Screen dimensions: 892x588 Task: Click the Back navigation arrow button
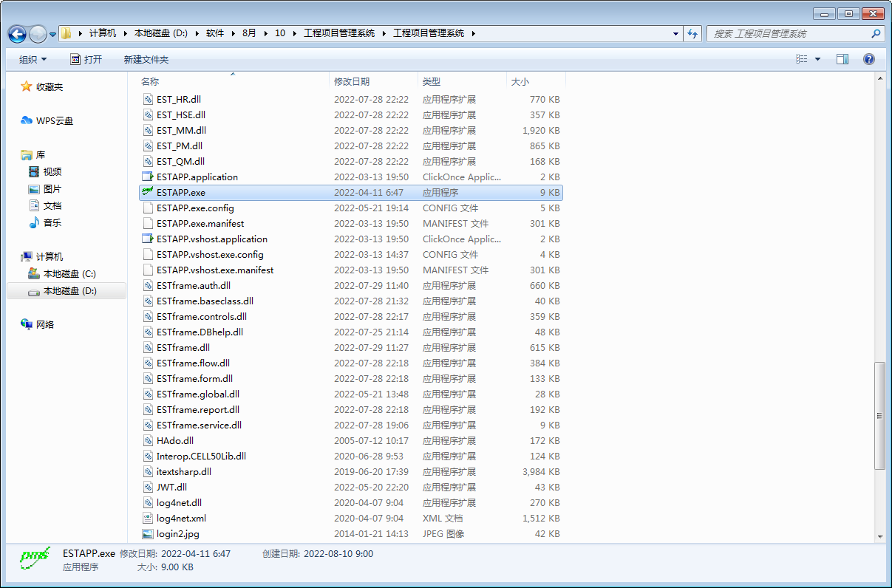pos(18,34)
